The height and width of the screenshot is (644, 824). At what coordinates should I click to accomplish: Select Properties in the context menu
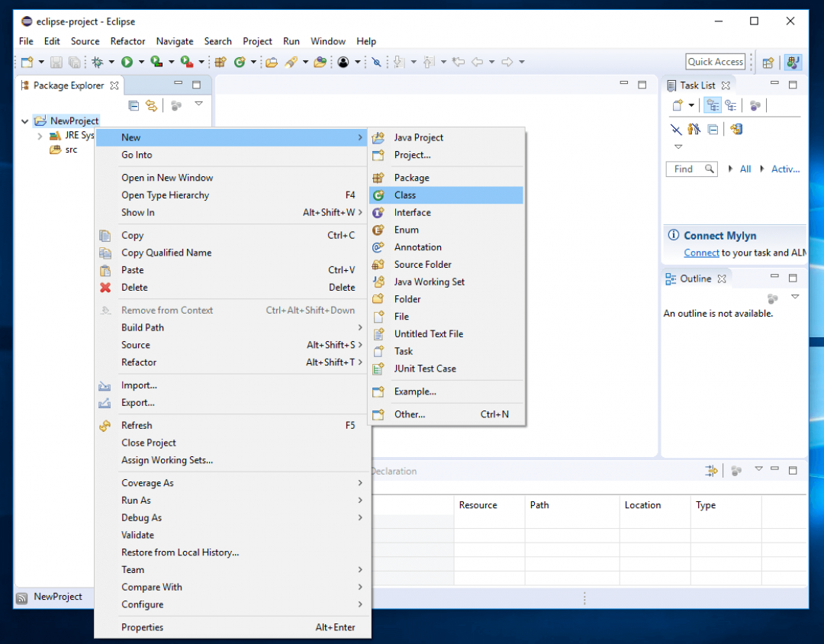click(x=143, y=627)
